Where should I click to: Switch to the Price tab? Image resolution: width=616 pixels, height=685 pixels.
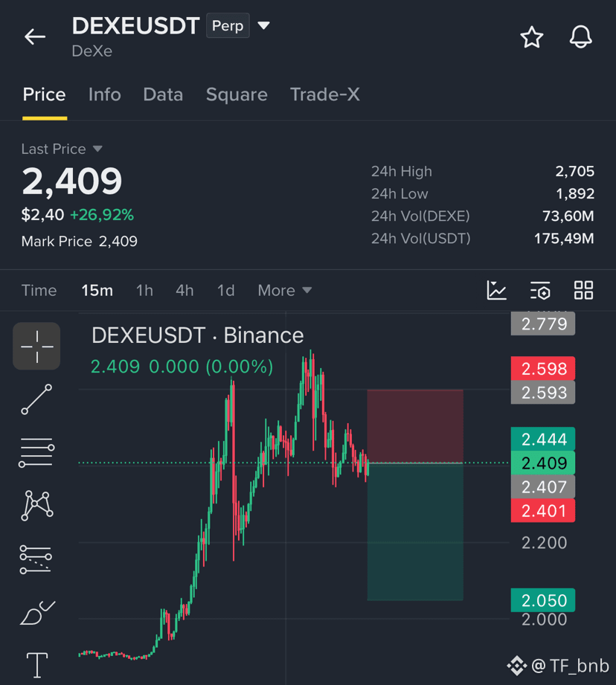tap(44, 94)
